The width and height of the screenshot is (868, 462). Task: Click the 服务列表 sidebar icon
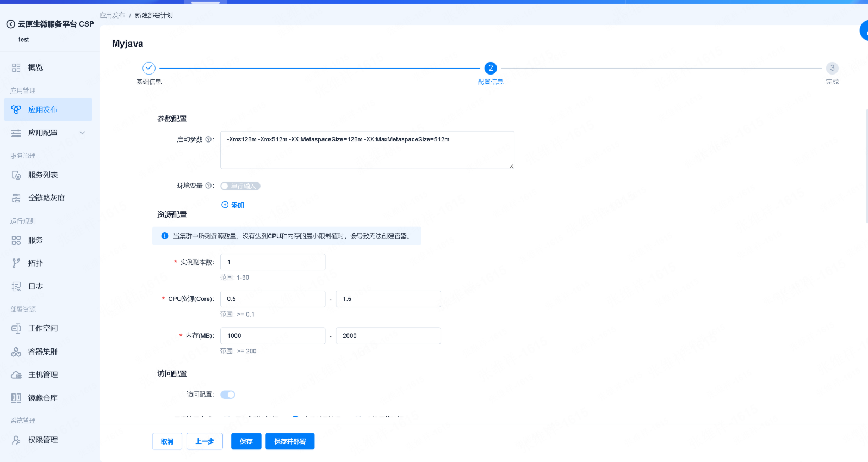click(16, 175)
